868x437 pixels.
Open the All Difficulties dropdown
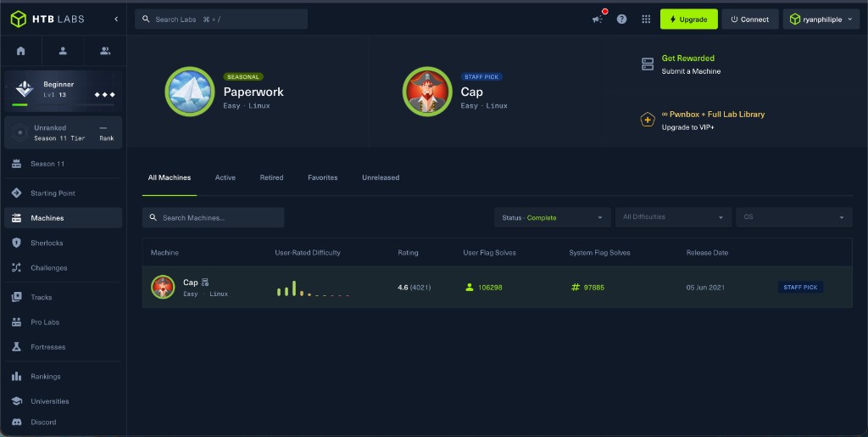[x=673, y=218]
